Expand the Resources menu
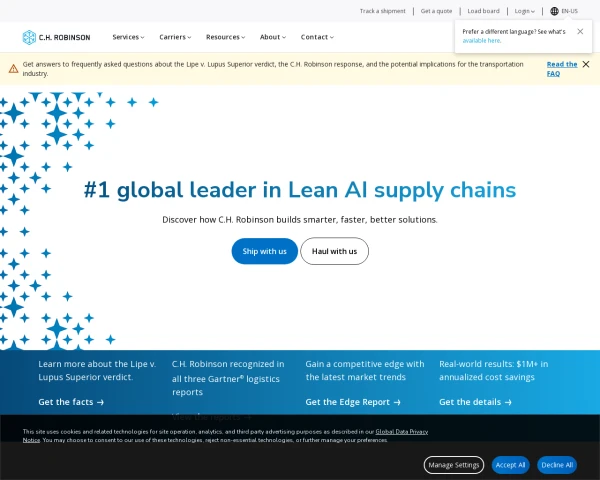Screen dimensions: 600x480 point(225,37)
